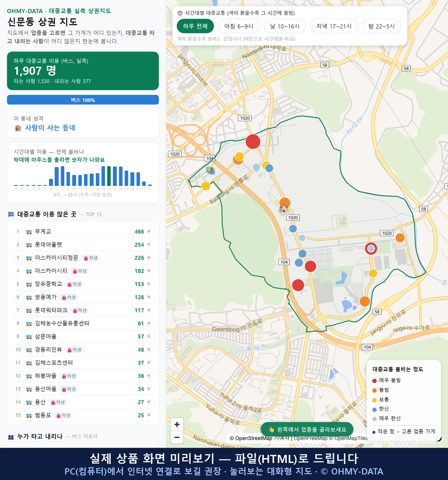
Task: Click the pin icon in the 쌍용예가 row
Action: click(x=149, y=297)
